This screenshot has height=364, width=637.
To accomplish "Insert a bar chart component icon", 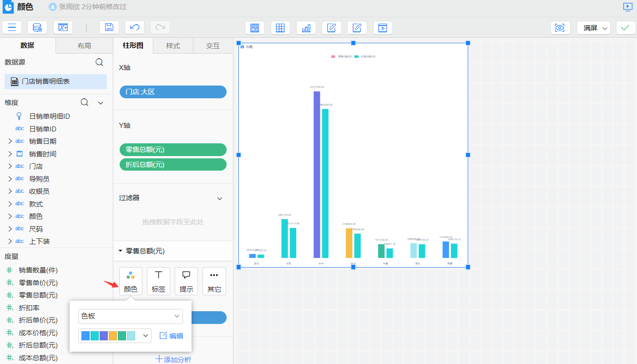I will pyautogui.click(x=306, y=28).
